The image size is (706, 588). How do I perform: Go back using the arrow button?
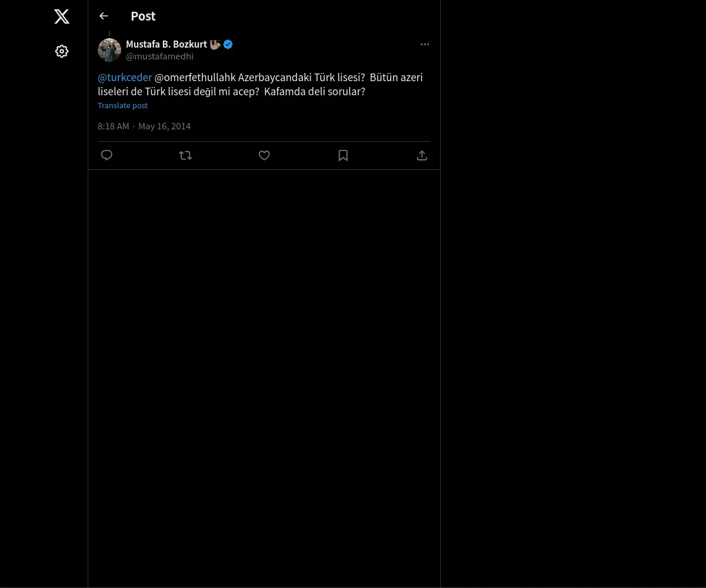(104, 16)
